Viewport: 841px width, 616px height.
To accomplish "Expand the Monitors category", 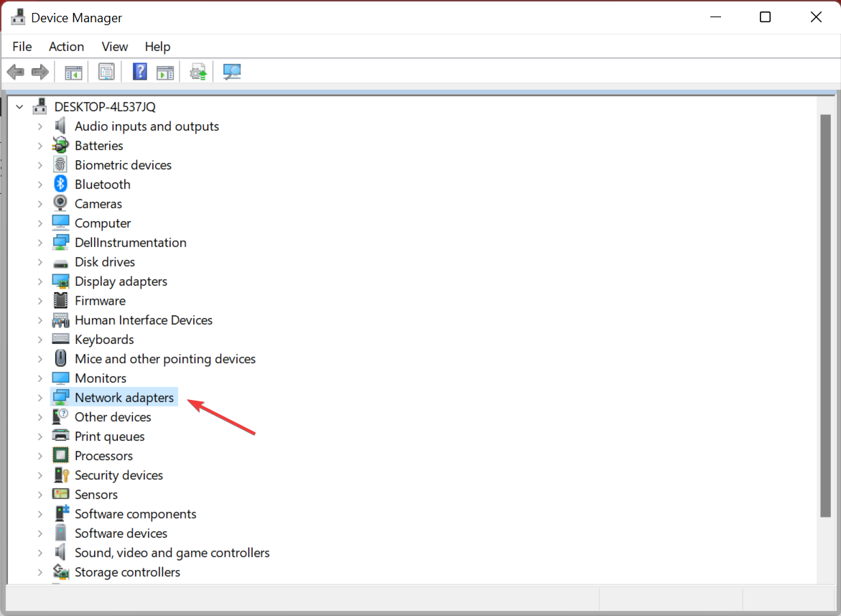I will pos(40,378).
